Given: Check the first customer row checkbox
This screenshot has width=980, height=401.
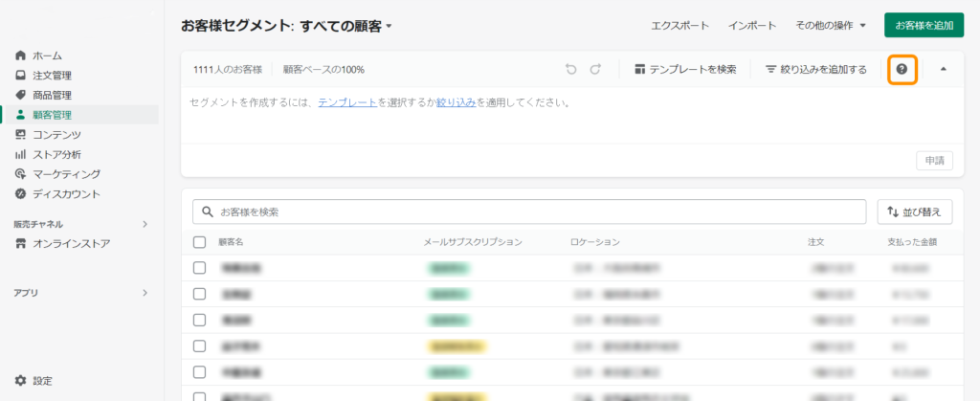Looking at the screenshot, I should 199,268.
